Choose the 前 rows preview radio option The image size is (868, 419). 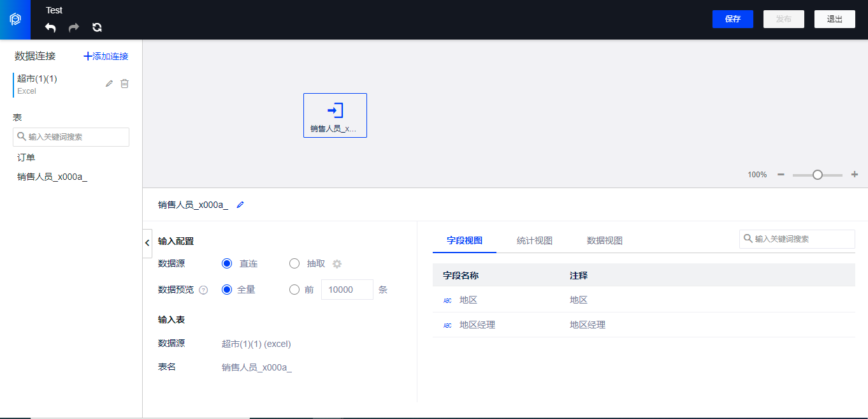294,290
